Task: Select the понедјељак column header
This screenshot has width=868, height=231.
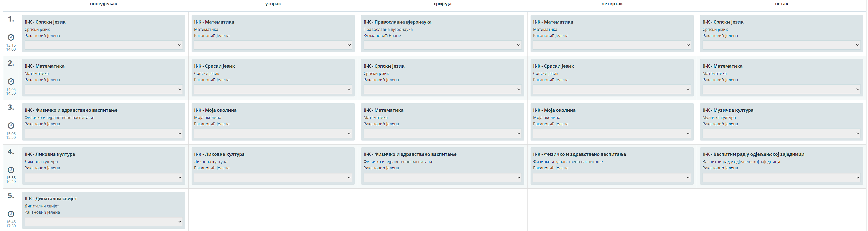Action: [x=104, y=4]
